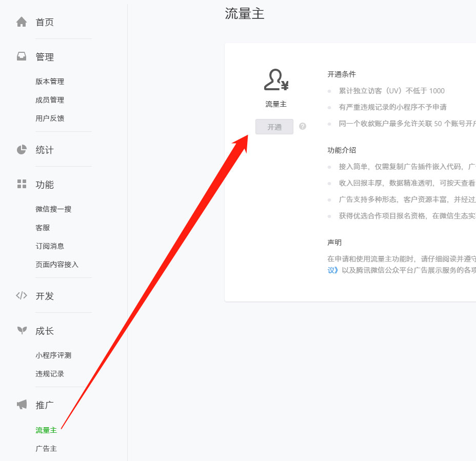Click the 推广 megaphone icon
The width and height of the screenshot is (476, 461).
[21, 404]
